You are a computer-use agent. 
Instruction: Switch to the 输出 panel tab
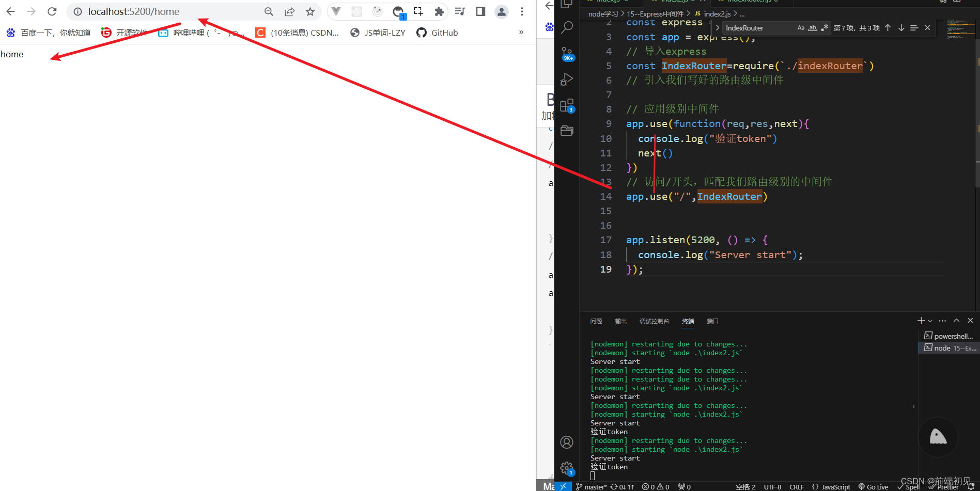621,321
